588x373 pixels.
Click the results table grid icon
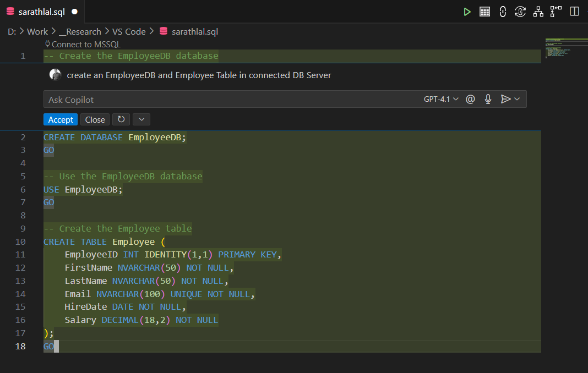[x=484, y=12]
